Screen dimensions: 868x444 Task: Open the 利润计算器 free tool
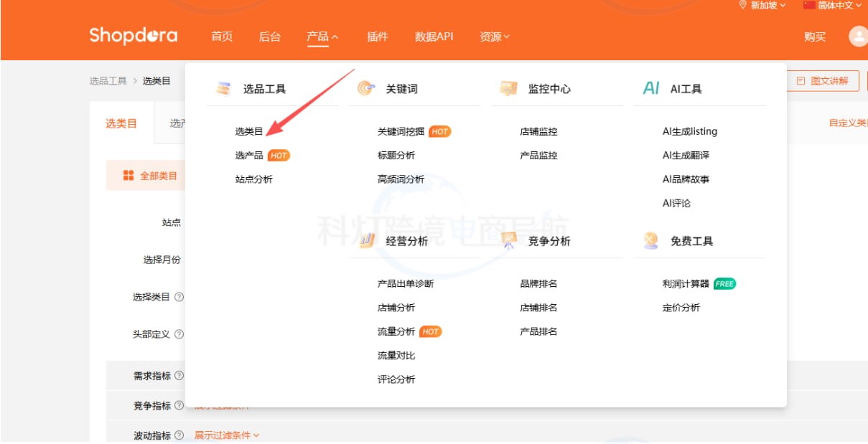[685, 283]
